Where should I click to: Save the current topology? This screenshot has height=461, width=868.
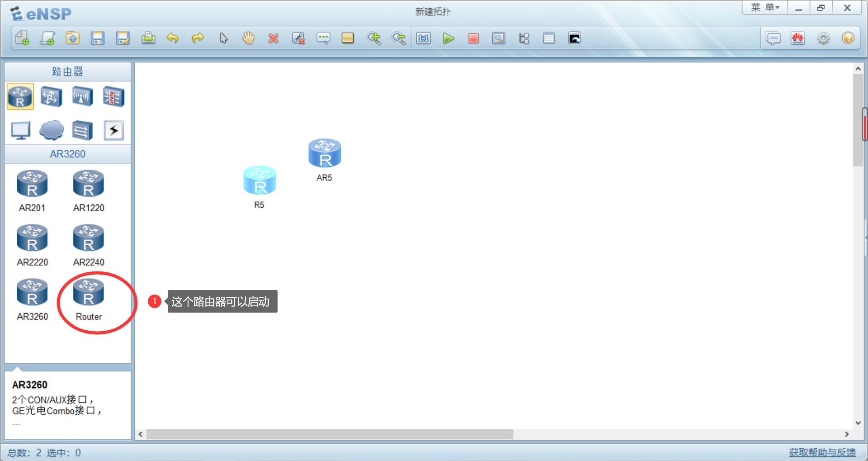tap(98, 38)
